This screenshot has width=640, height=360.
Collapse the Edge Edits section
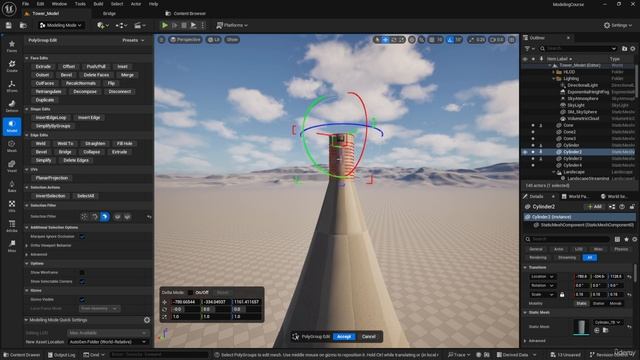tap(27, 135)
